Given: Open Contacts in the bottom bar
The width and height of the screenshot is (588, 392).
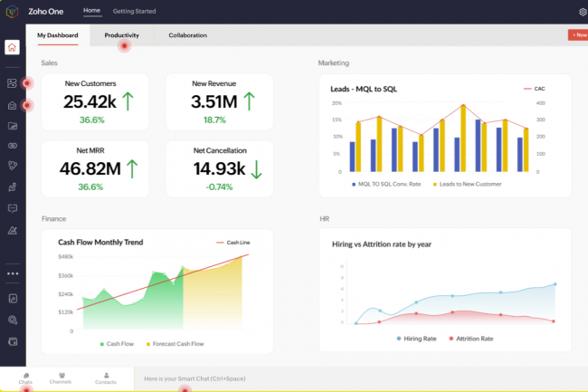Looking at the screenshot, I should pos(106,378).
